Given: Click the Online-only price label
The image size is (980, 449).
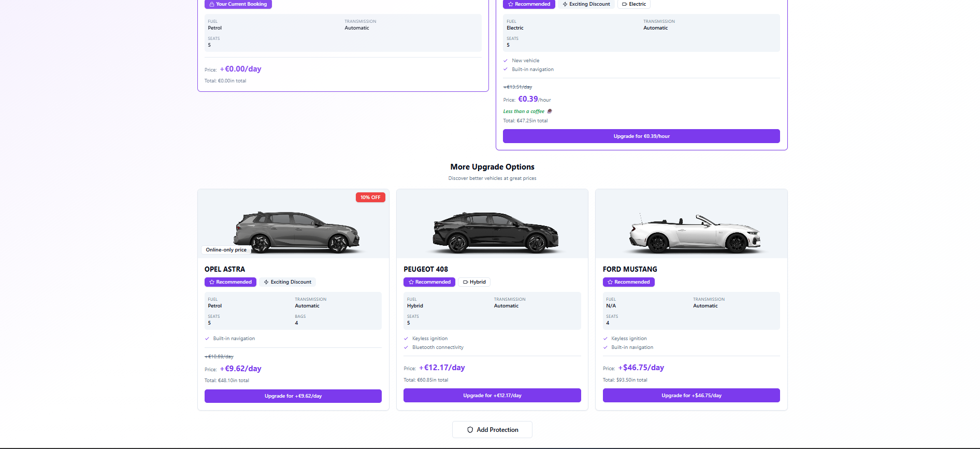Looking at the screenshot, I should (226, 250).
